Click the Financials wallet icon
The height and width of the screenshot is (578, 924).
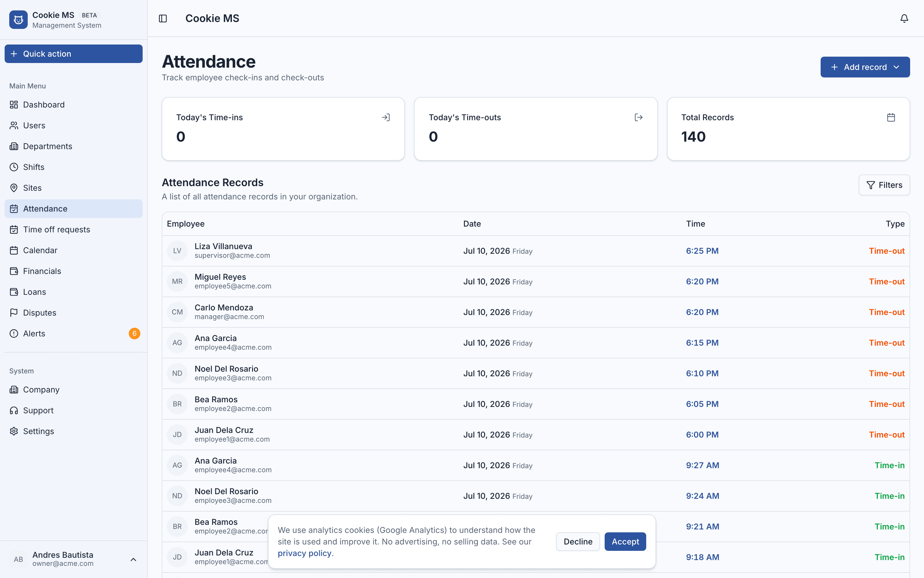[x=14, y=271]
